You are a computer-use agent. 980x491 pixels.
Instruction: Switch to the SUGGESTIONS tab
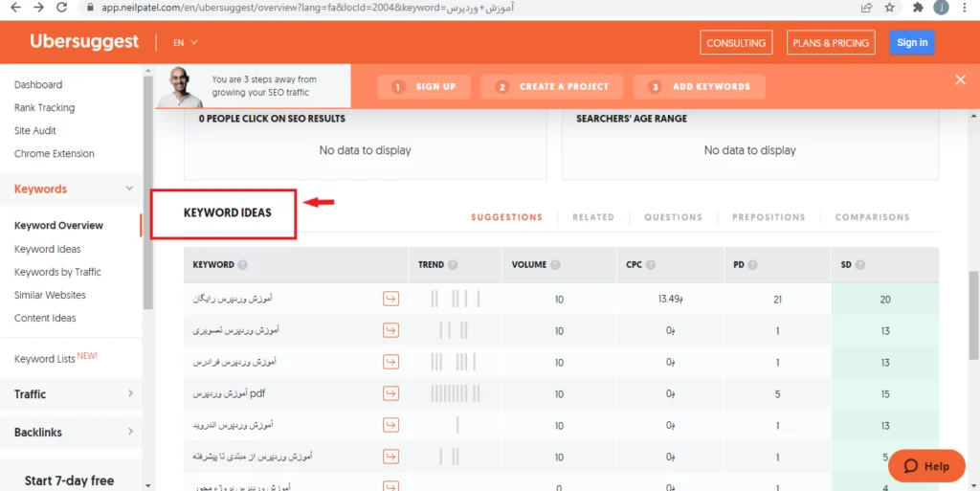click(x=507, y=217)
